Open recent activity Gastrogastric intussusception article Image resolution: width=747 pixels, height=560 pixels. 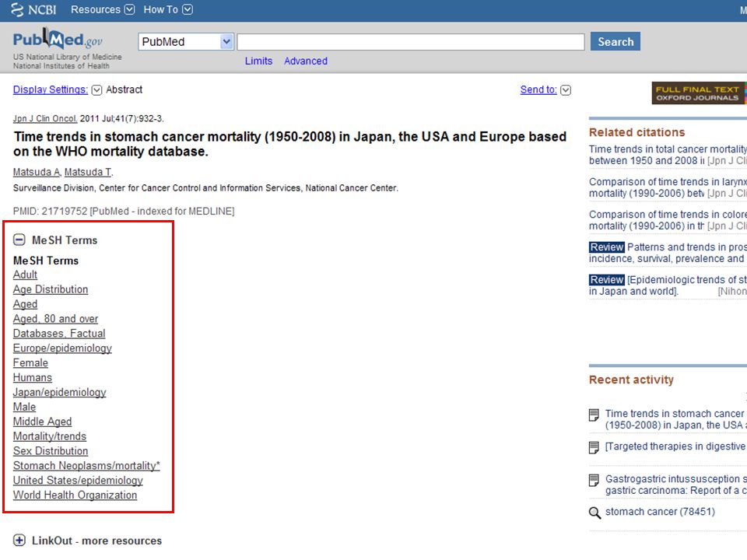click(x=675, y=485)
